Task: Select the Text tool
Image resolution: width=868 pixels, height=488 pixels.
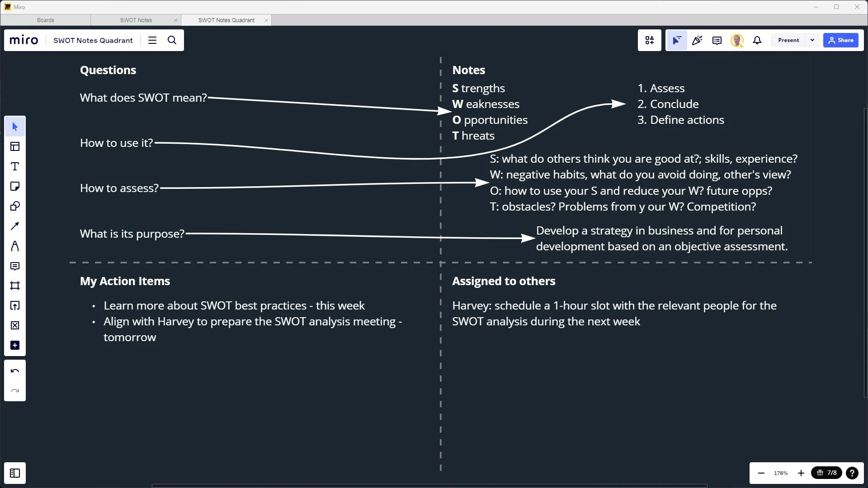Action: 15,166
